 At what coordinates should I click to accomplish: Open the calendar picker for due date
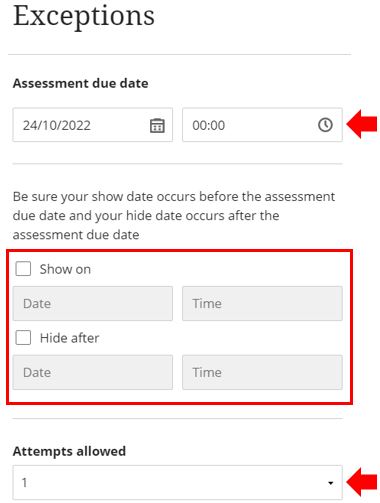pyautogui.click(x=157, y=126)
